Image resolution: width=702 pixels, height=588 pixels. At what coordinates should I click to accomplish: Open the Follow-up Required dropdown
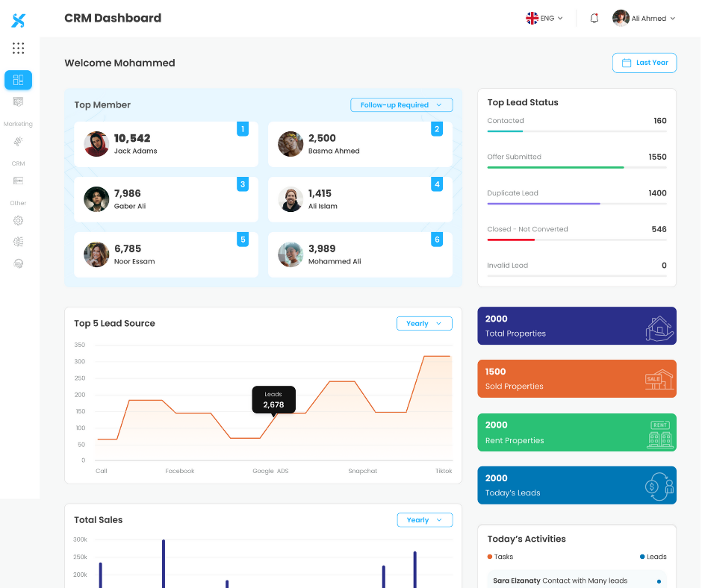point(401,105)
